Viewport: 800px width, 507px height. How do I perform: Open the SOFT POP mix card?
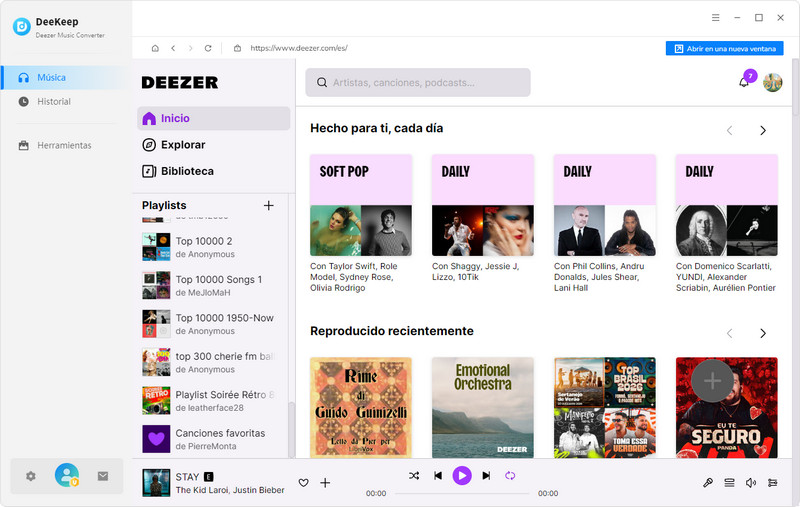(361, 205)
